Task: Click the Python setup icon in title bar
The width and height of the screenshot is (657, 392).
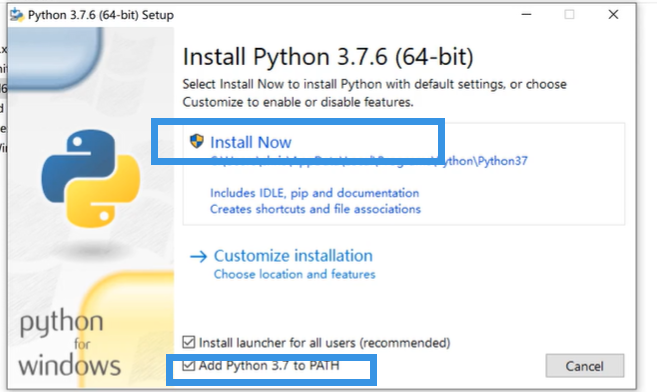Action: point(17,15)
